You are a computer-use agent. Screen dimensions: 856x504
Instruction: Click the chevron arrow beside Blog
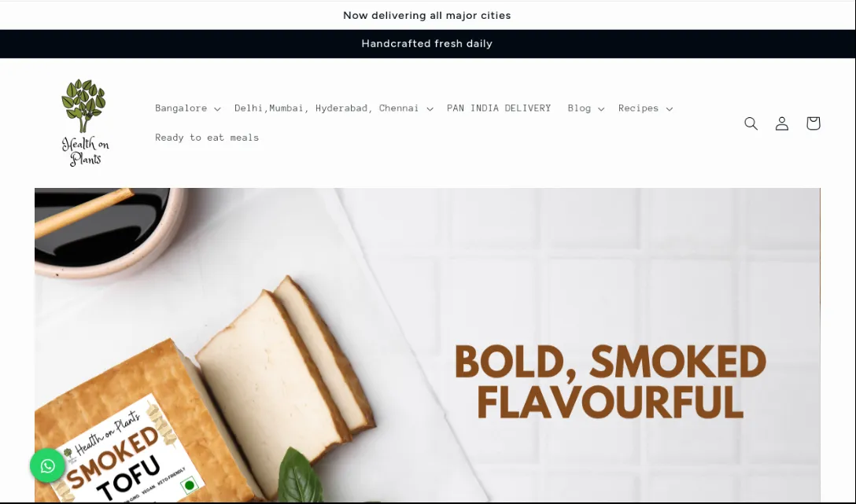coord(601,109)
